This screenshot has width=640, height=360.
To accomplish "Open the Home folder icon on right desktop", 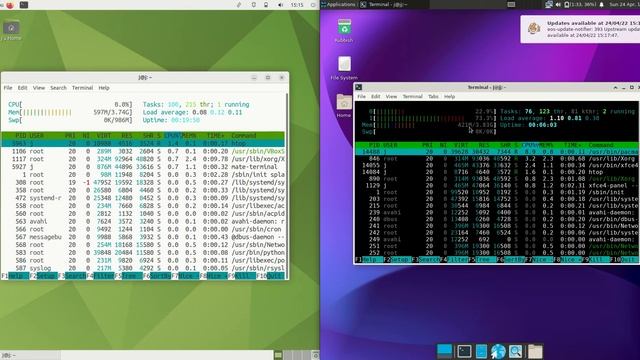I will [x=344, y=105].
